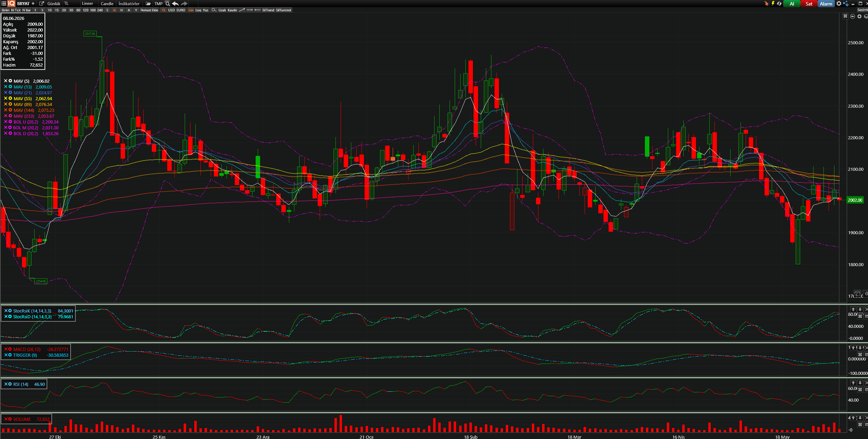Click the grid layout icon above price axis

845,16
